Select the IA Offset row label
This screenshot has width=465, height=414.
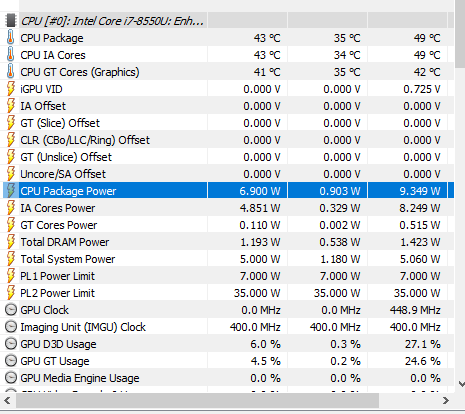[x=43, y=106]
